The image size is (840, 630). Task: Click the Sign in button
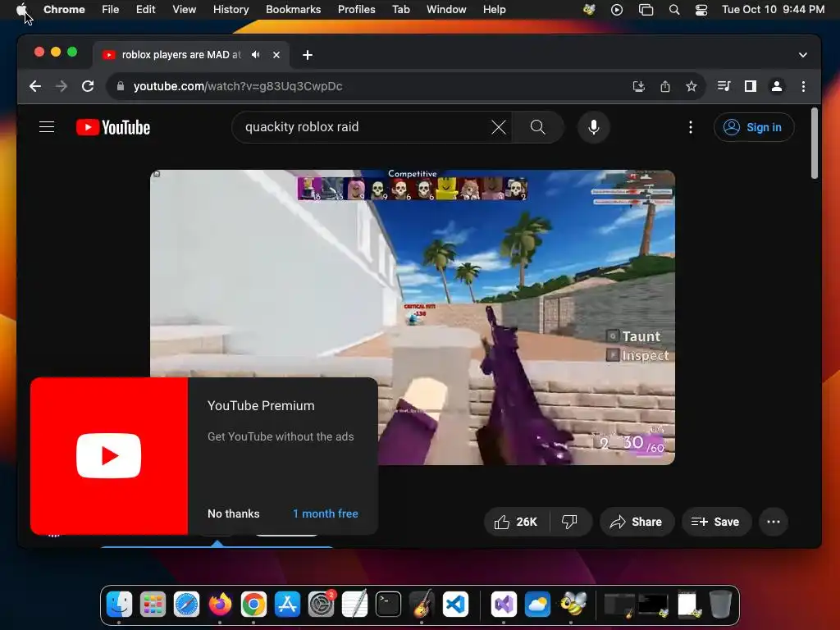[x=753, y=127]
